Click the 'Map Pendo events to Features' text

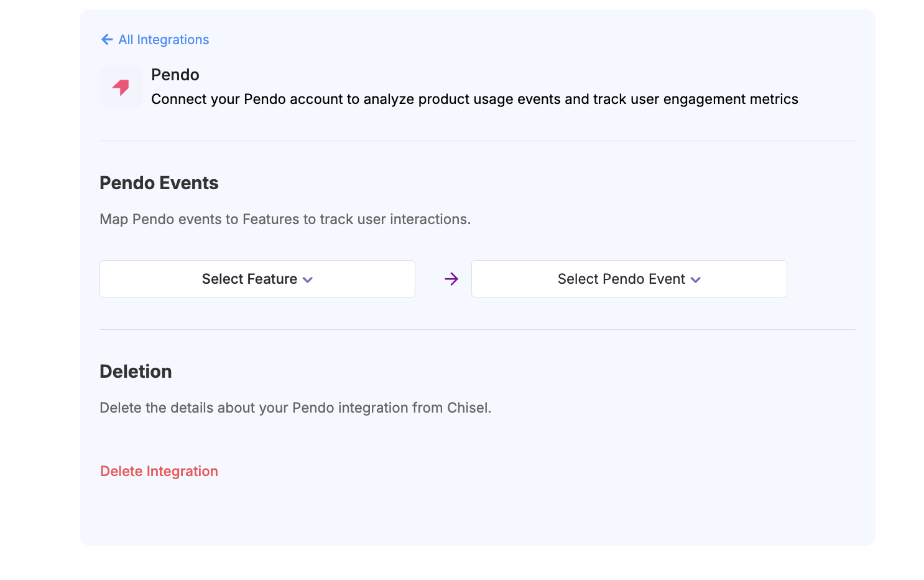[285, 219]
